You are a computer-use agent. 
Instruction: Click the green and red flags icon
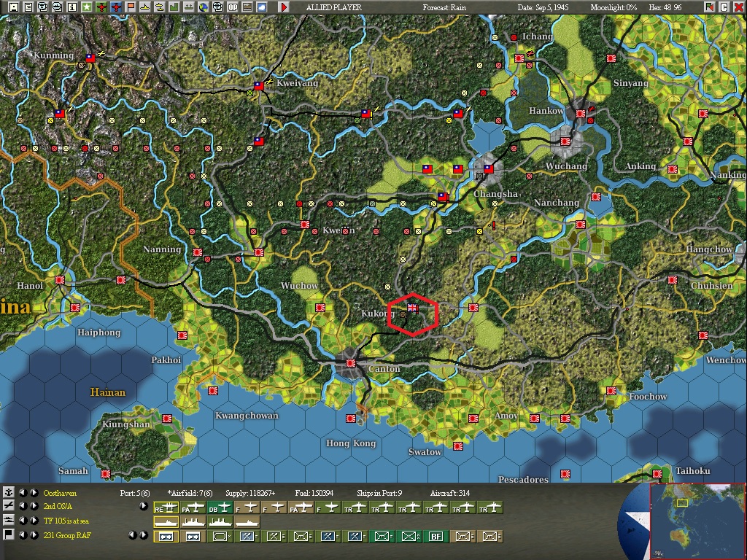710,7
